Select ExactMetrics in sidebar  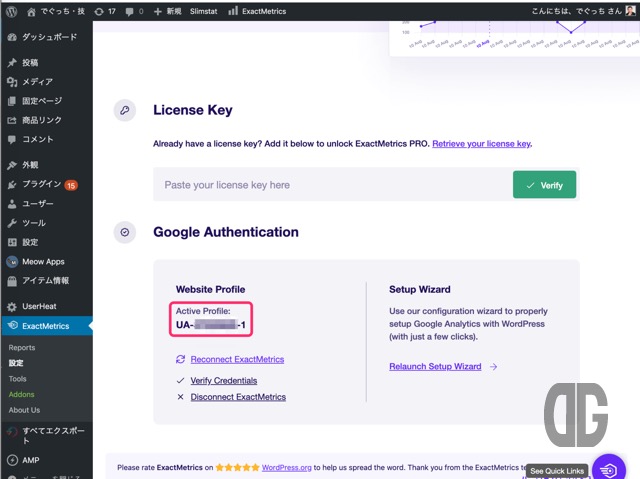click(x=47, y=326)
